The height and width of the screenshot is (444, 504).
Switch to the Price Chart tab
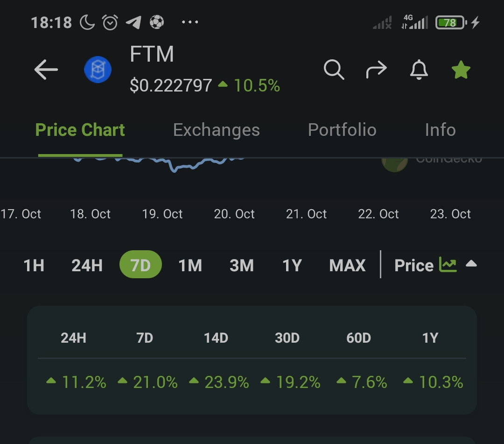80,130
